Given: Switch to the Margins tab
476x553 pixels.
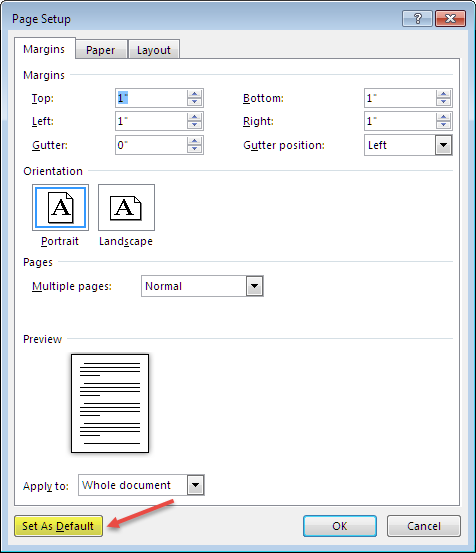Looking at the screenshot, I should pos(44,49).
